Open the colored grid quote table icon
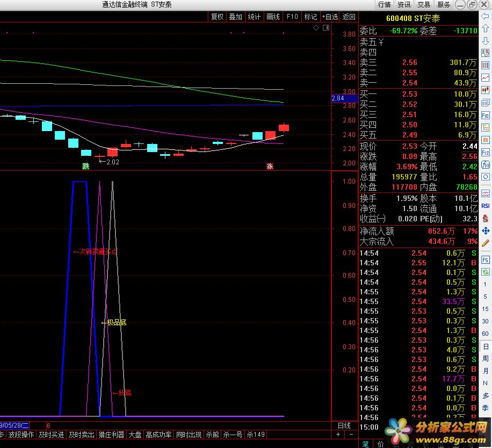 [486, 65]
